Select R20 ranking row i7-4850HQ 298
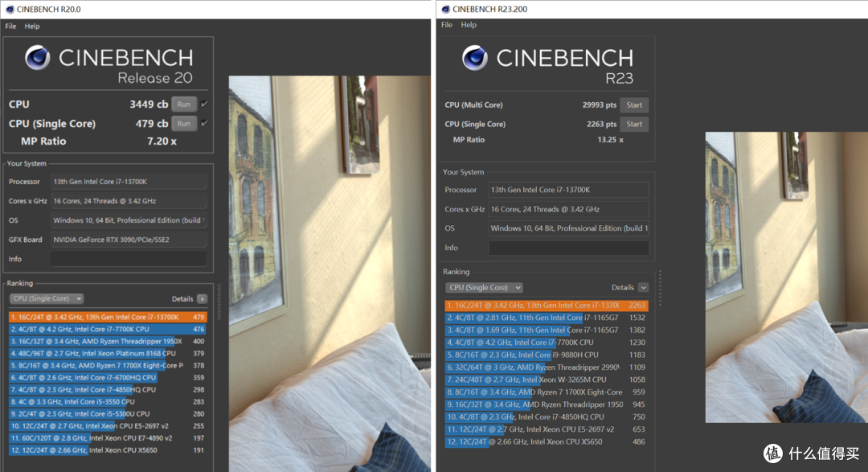Viewport: 868px width, 472px height. 108,389
